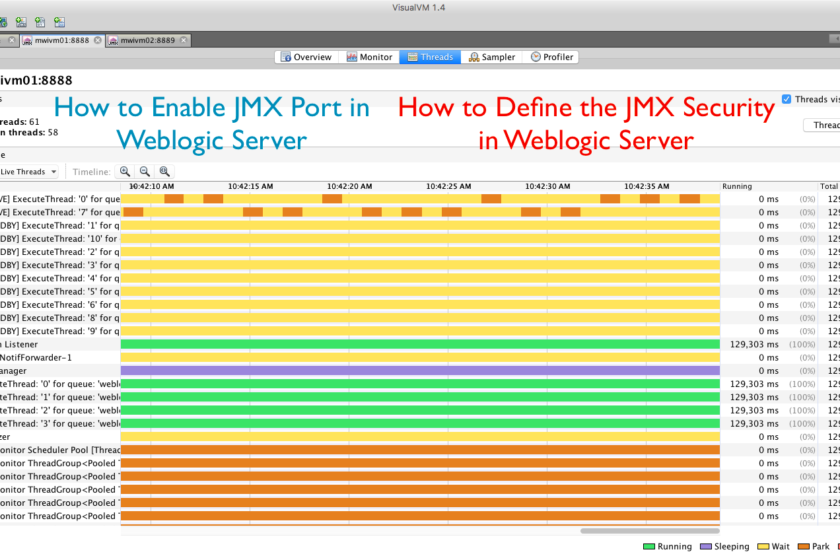Open the Live Threads dropdown

click(30, 172)
